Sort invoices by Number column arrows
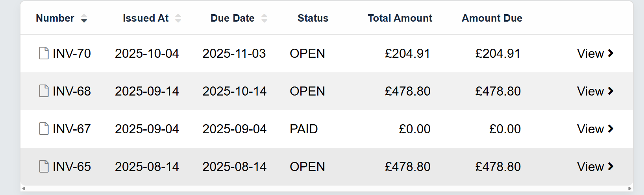This screenshot has height=195, width=644. (x=84, y=18)
